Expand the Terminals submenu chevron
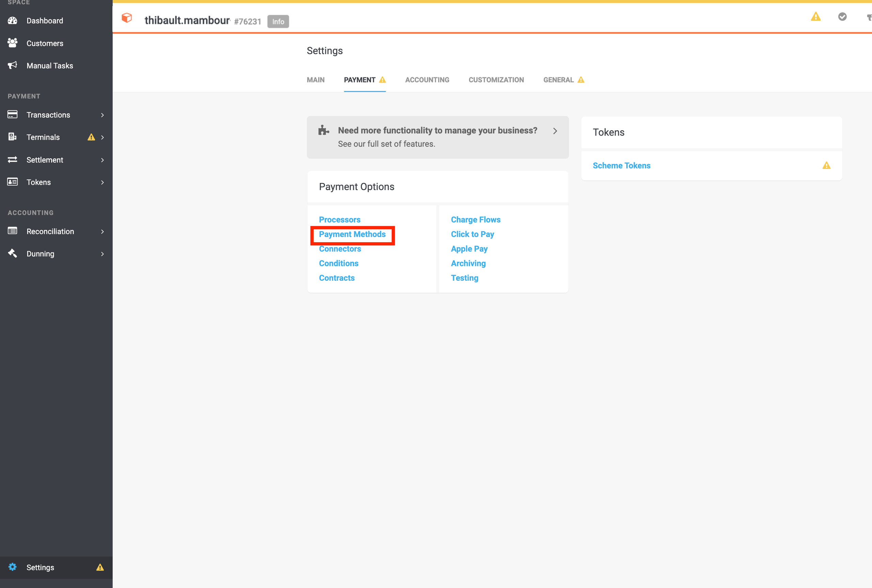The width and height of the screenshot is (872, 588). point(102,137)
